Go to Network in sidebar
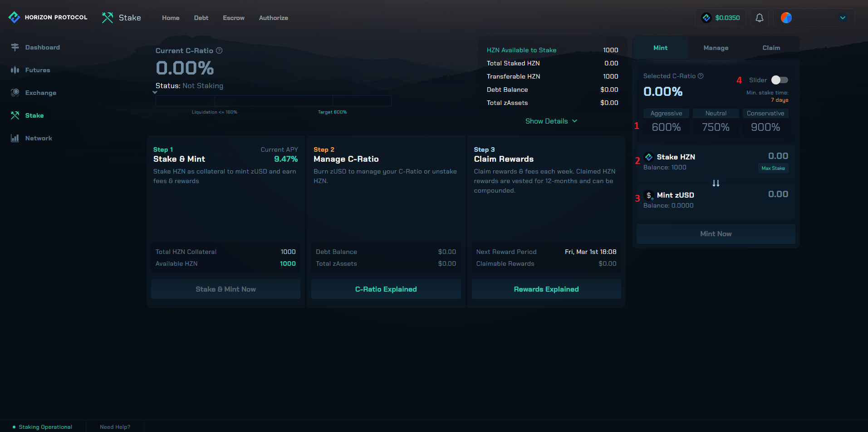Image resolution: width=868 pixels, height=432 pixels. 39,138
